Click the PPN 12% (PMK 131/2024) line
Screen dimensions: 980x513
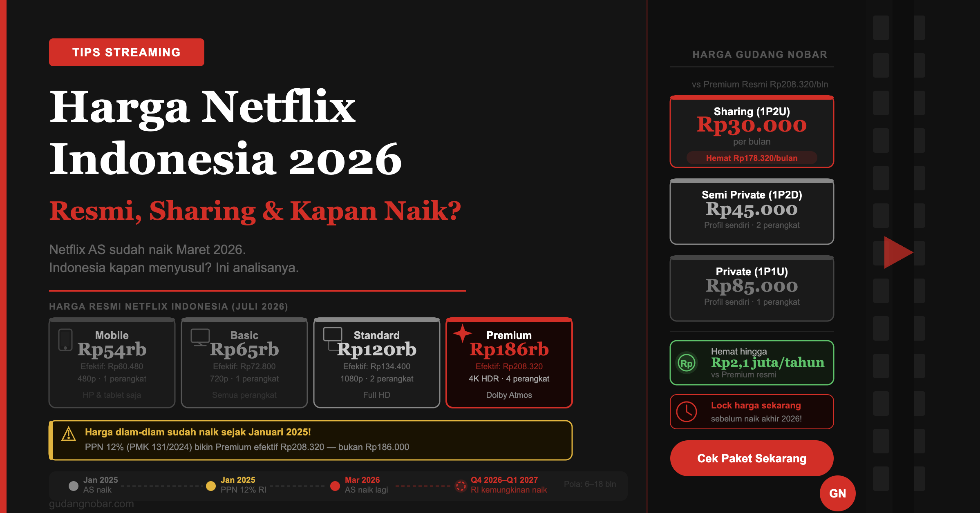247,447
